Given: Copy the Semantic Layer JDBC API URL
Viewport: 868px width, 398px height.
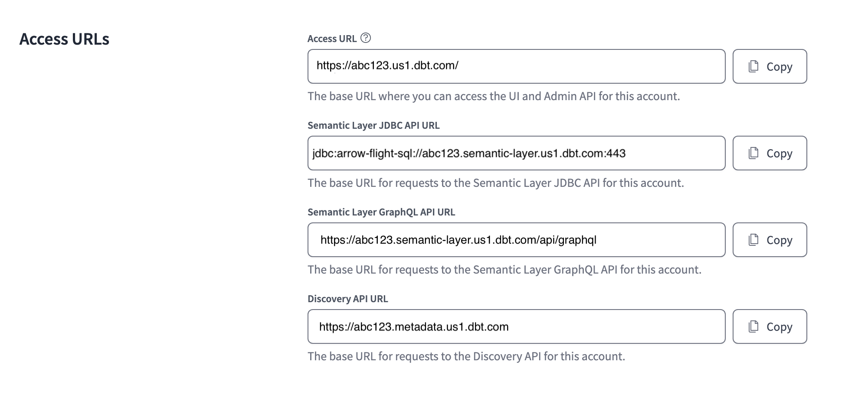Looking at the screenshot, I should [x=770, y=153].
